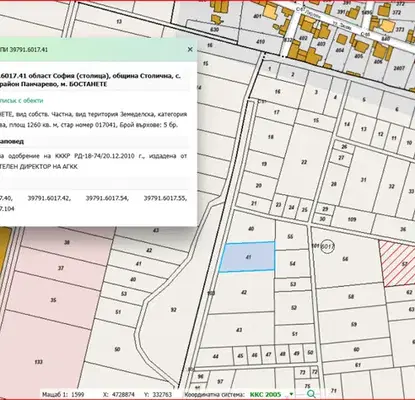This screenshot has height=400, width=415.
Task: Open the КKC 2005 coordinate system dropdown
Action: click(291, 394)
